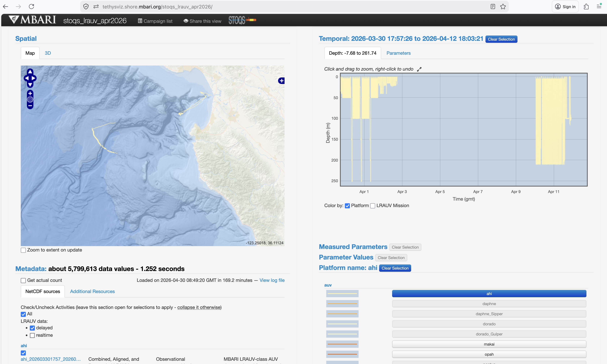Open the View log file link
Screen dimensions: 607x364
point(272,280)
